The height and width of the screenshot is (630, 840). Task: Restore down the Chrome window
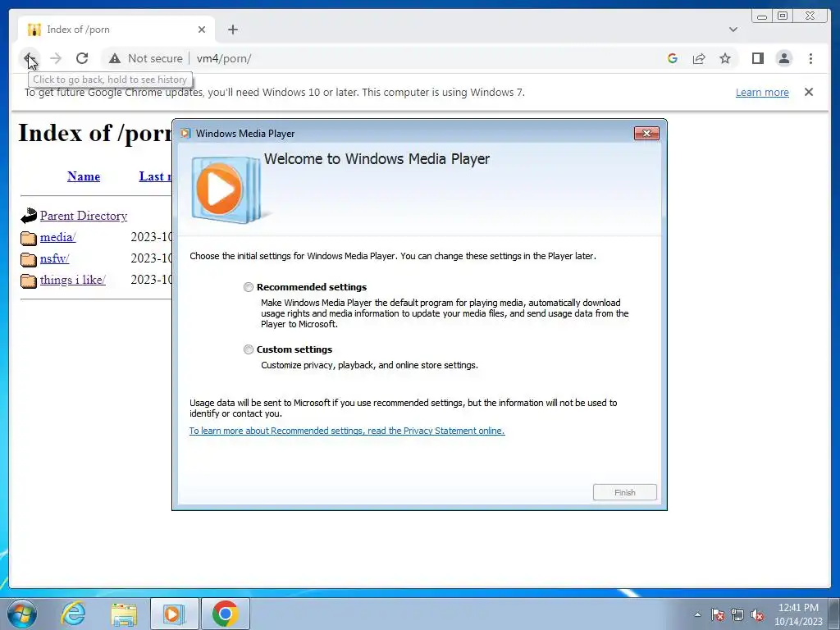coord(783,16)
